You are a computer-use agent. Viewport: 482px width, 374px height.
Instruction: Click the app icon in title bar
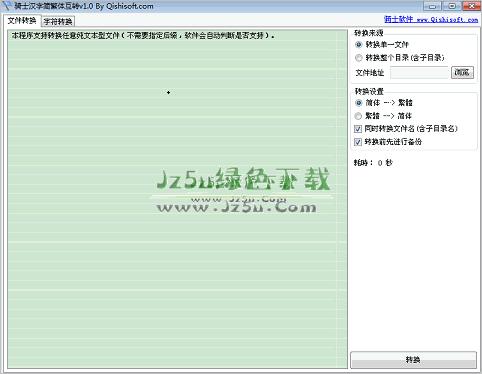7,6
